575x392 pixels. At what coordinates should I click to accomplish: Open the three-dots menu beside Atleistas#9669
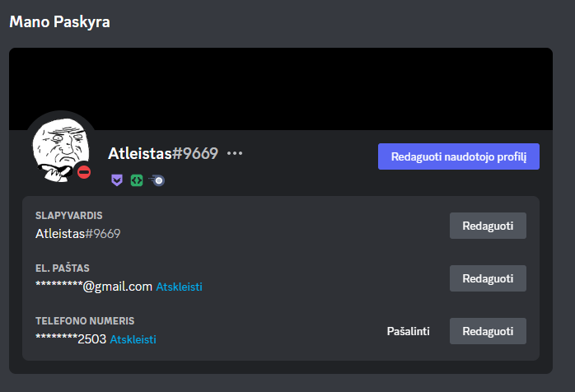click(235, 153)
